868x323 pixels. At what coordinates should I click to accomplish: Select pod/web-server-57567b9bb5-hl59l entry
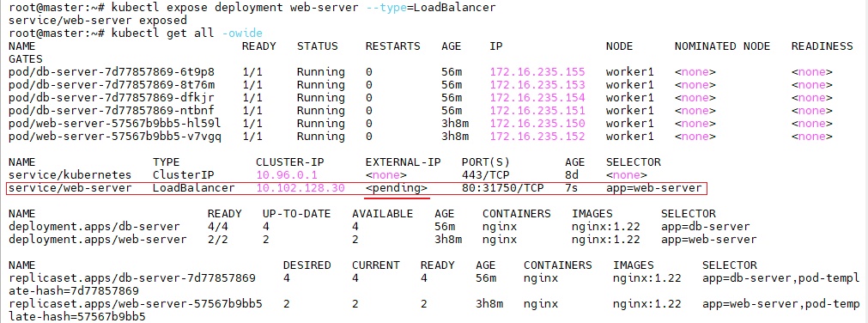click(115, 124)
